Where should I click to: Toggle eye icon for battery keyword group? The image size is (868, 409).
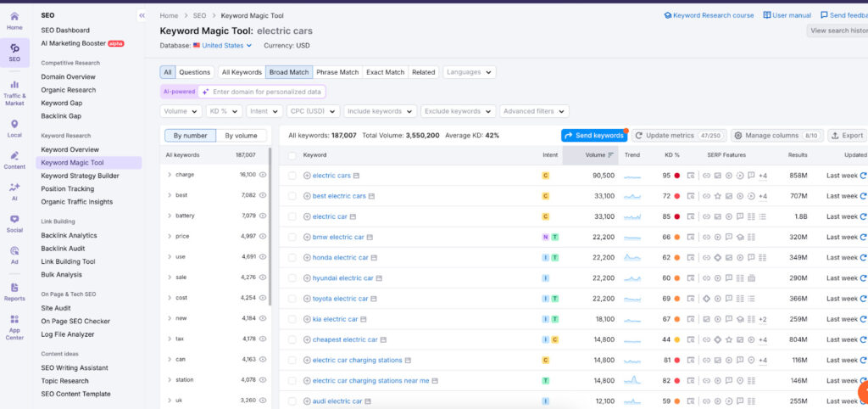tap(263, 216)
